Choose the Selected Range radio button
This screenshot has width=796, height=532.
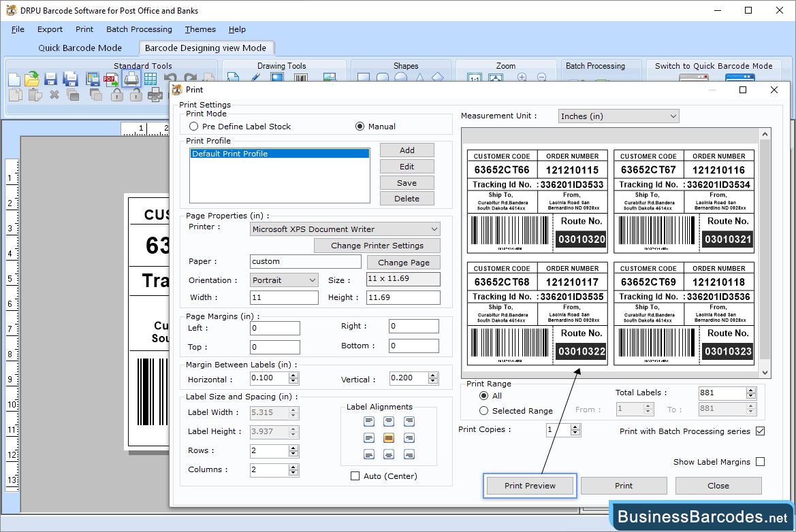pyautogui.click(x=483, y=411)
